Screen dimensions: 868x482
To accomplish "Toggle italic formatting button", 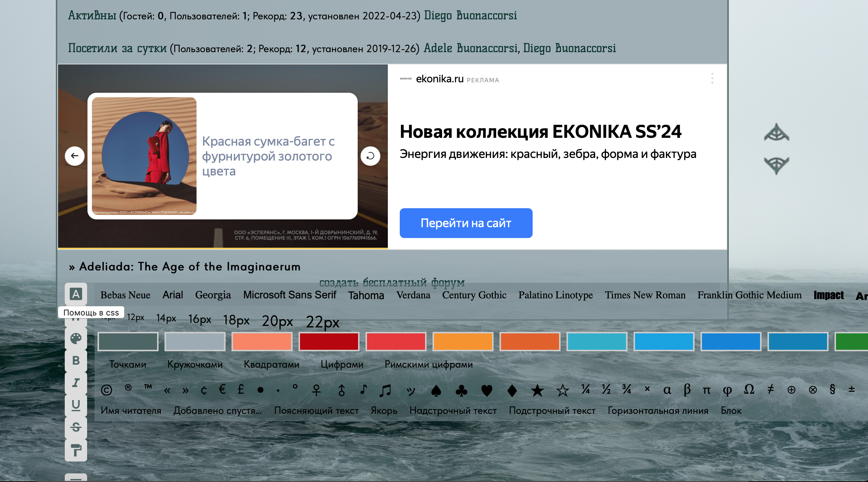I will [x=76, y=383].
